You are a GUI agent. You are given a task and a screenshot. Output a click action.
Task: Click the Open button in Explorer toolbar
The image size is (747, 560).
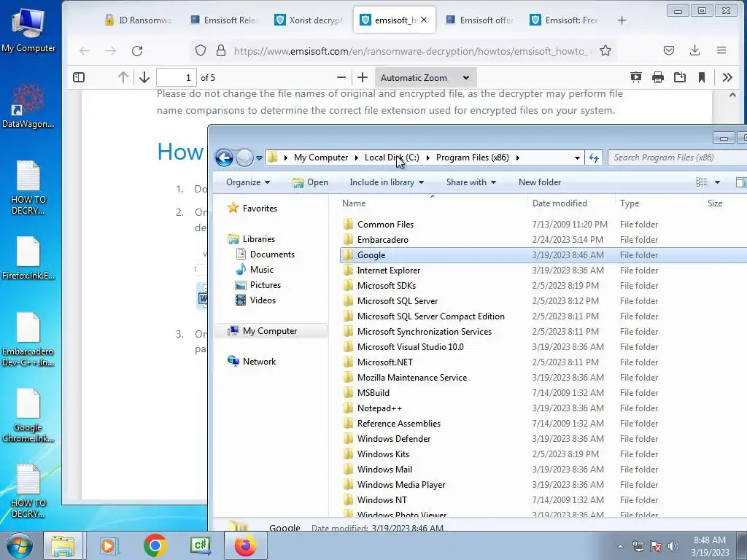click(310, 182)
